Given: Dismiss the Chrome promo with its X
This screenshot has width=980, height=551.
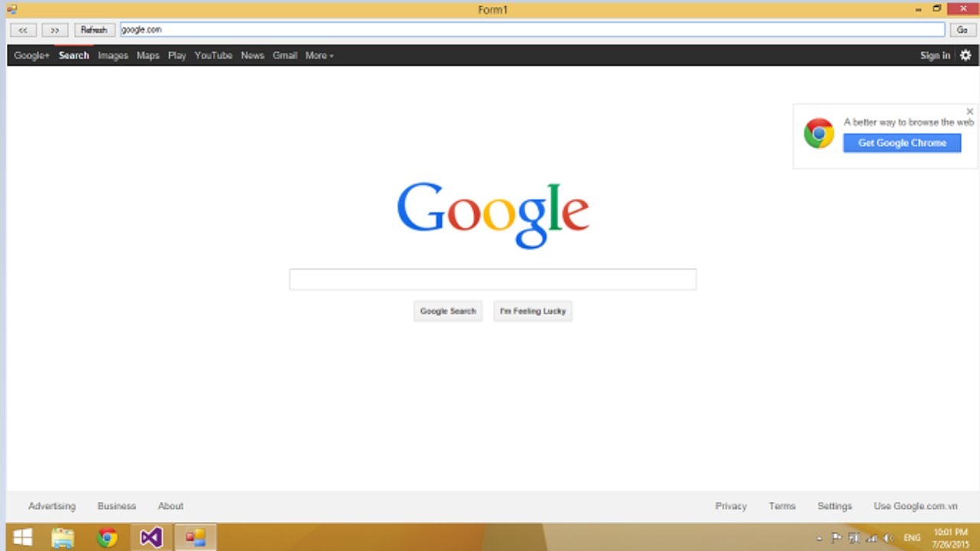Looking at the screenshot, I should pyautogui.click(x=970, y=112).
